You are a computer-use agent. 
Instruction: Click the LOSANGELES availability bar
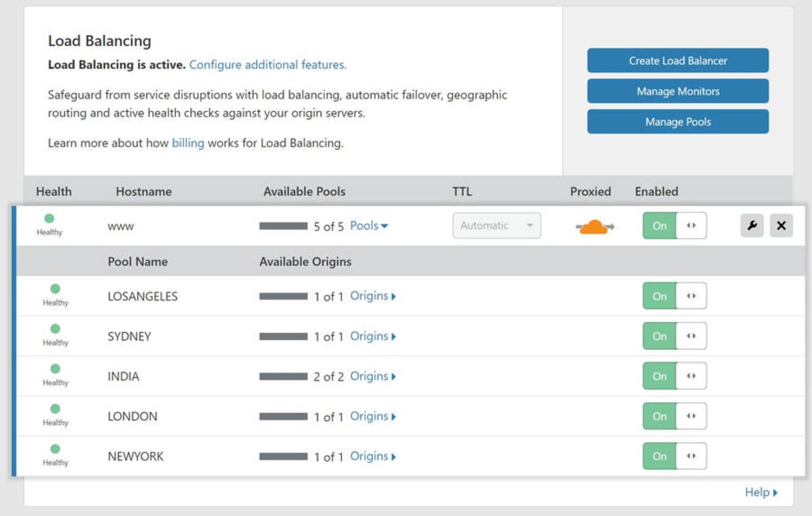click(283, 296)
